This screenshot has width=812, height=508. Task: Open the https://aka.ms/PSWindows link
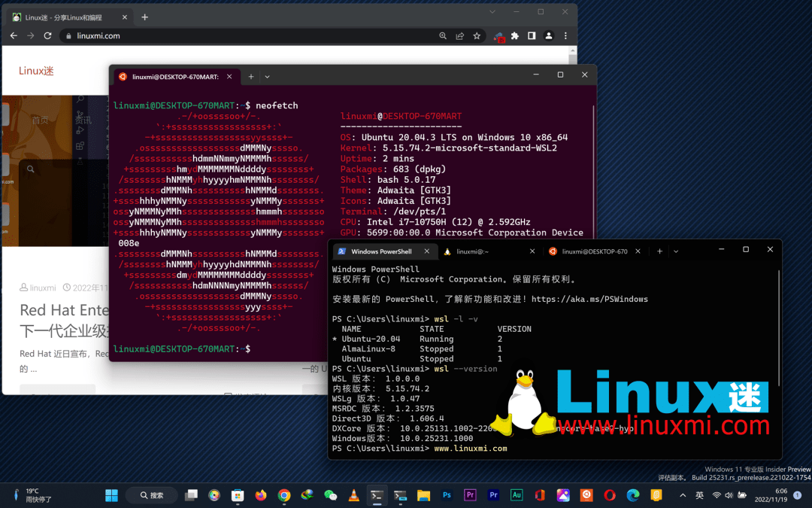[589, 299]
